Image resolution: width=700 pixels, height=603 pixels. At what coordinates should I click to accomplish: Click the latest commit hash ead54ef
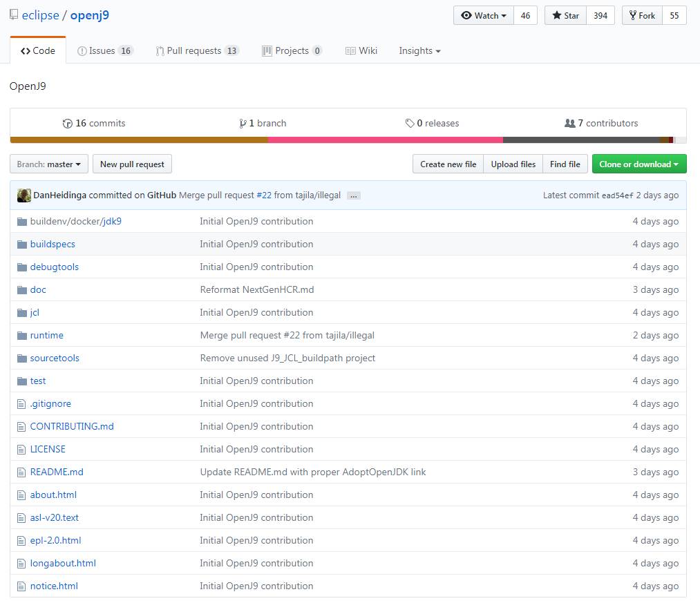click(x=617, y=195)
